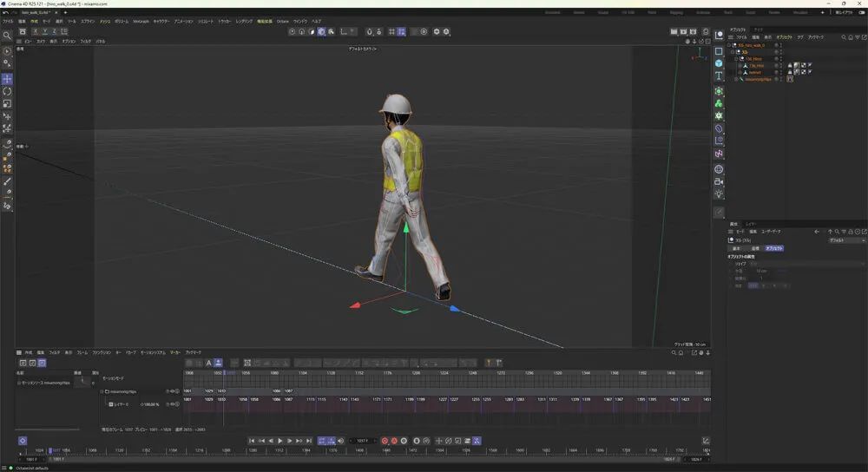Select the Scale tool in left toolbar
The width and height of the screenshot is (868, 472).
(7, 103)
